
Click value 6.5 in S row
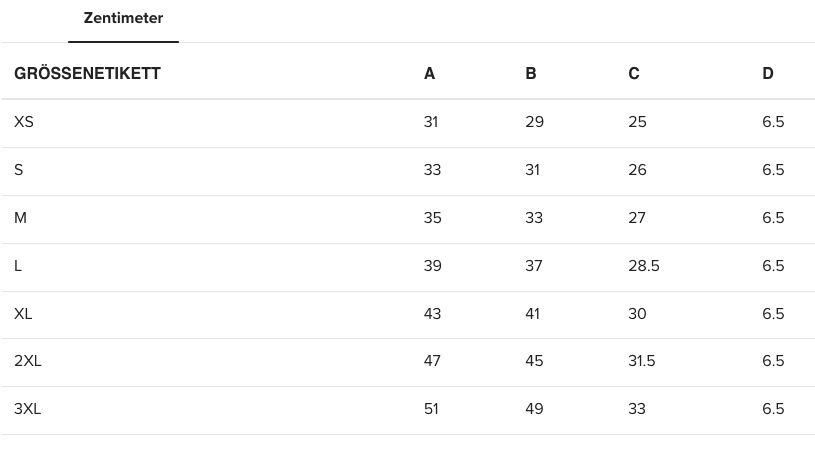[x=773, y=170]
